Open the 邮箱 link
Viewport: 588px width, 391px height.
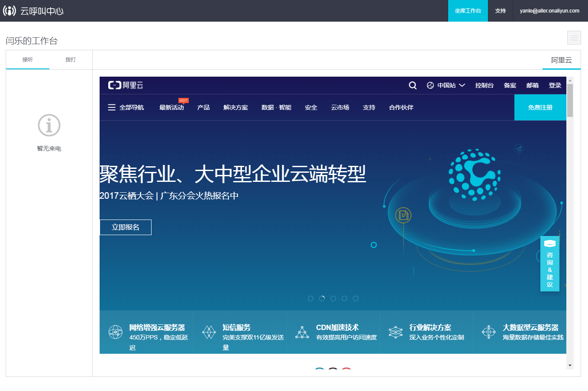pyautogui.click(x=533, y=85)
